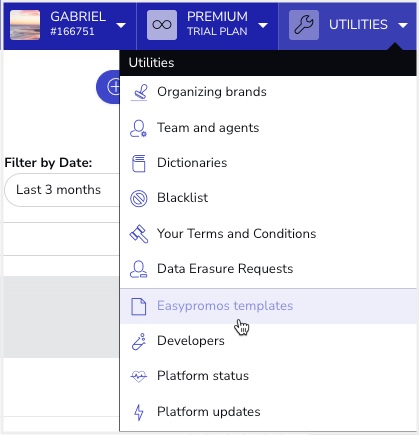The height and width of the screenshot is (435, 419).
Task: Click the wrench Utilities icon in header
Action: point(304,25)
